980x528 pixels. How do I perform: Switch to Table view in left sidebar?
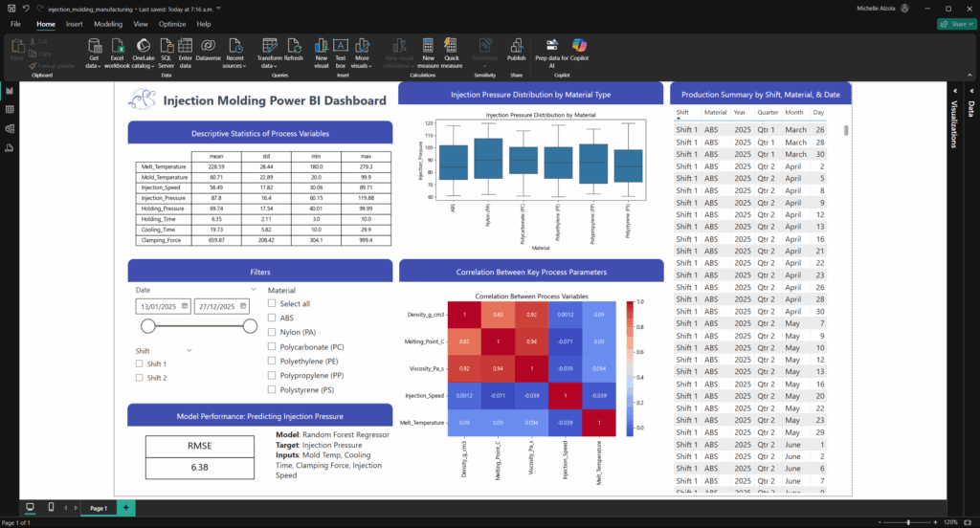tap(10, 110)
